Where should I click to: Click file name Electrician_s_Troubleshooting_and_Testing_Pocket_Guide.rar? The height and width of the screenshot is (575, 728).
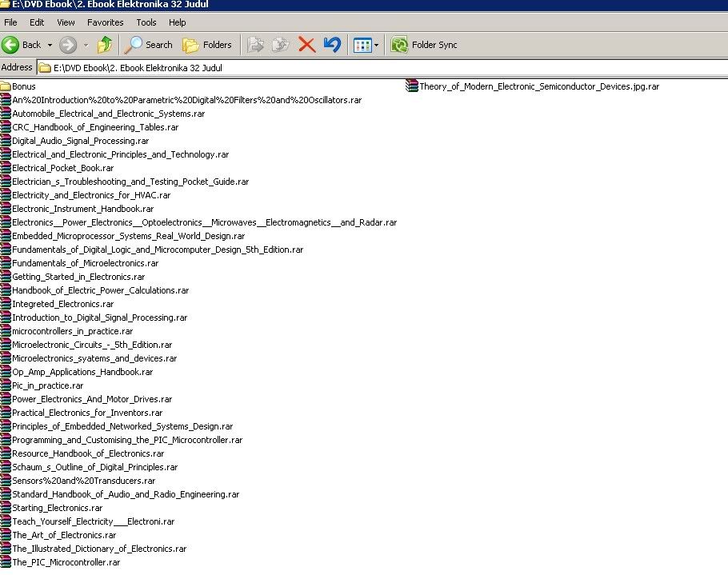(130, 182)
